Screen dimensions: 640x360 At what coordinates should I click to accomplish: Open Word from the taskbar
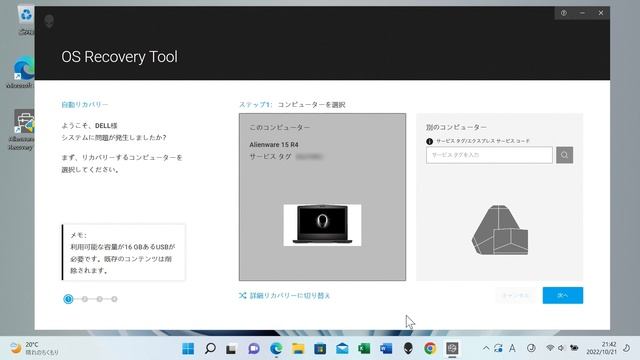point(386,349)
